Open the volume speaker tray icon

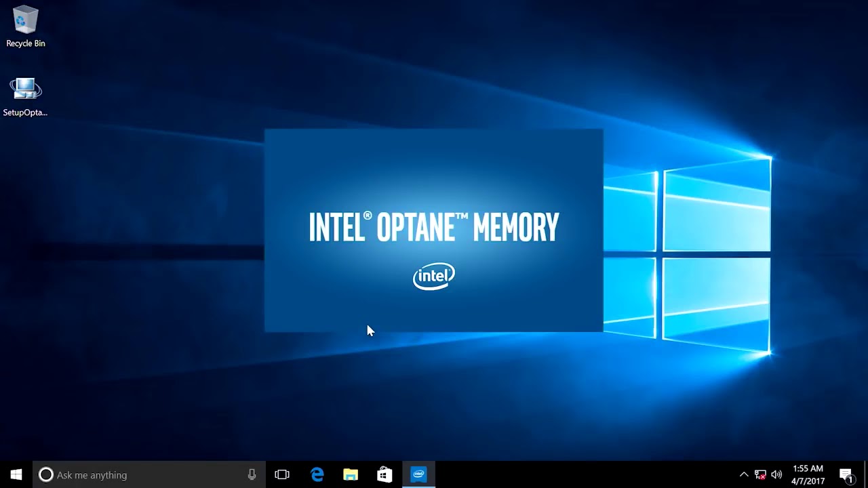click(776, 474)
